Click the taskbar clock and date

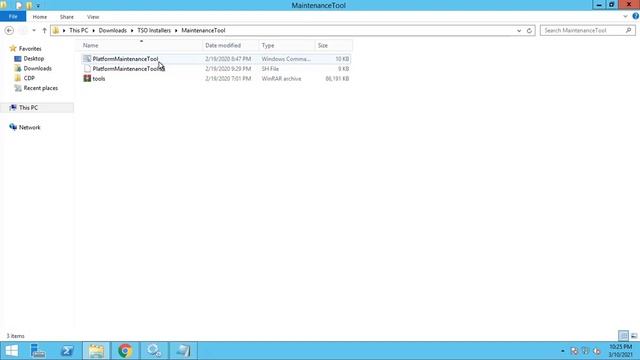[621, 351]
